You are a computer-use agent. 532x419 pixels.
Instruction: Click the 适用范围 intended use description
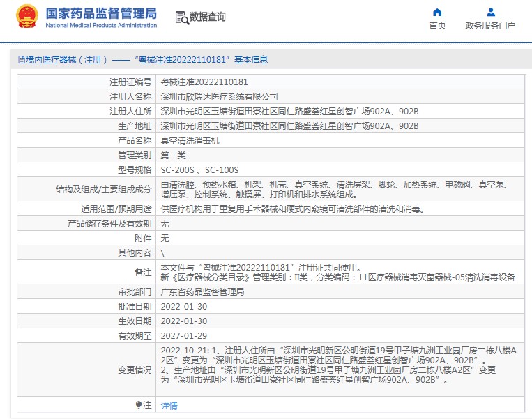[x=292, y=209]
